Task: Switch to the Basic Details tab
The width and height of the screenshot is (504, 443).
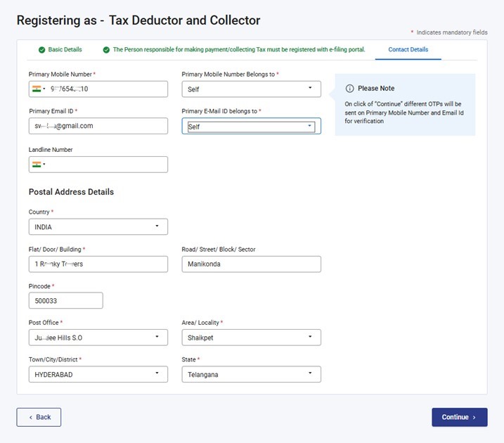Action: pos(65,50)
